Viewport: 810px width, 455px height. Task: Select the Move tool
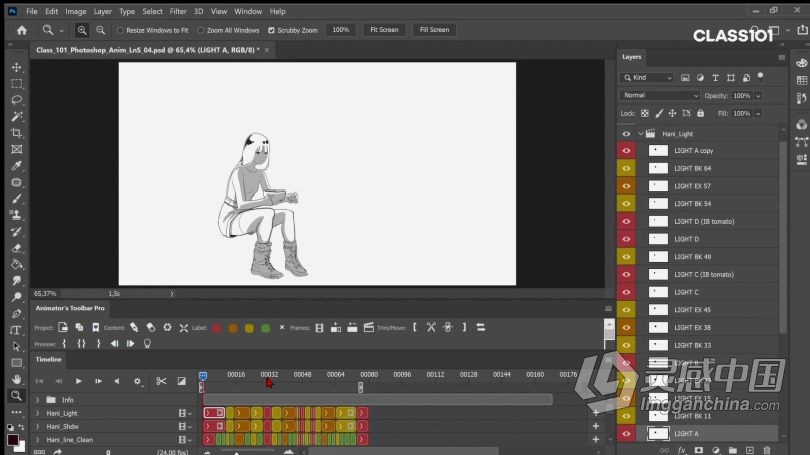17,67
